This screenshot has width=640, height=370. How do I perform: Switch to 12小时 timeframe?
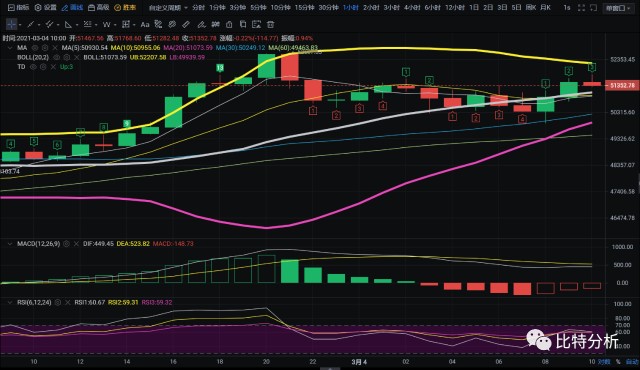point(455,8)
